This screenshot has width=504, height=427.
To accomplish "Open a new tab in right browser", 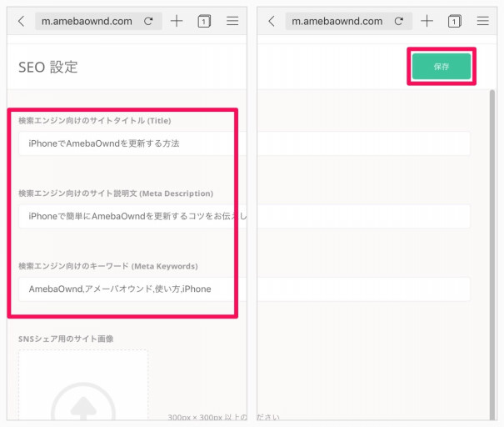I will (x=427, y=21).
